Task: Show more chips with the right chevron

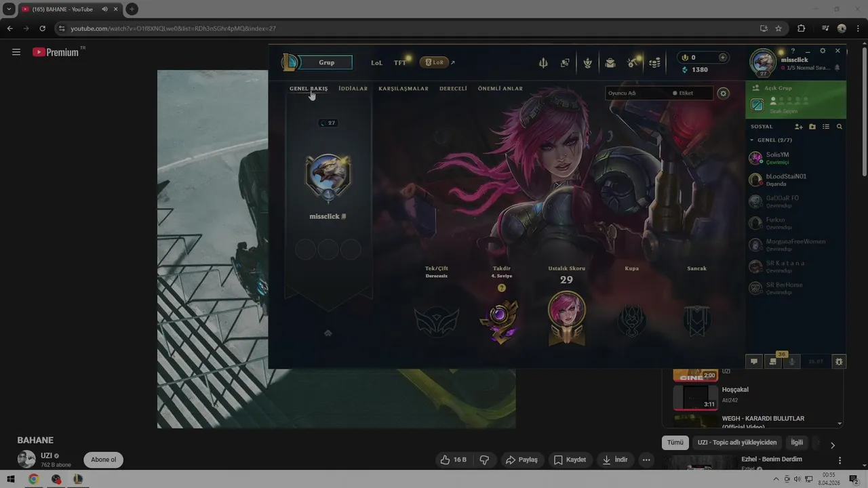Action: pos(833,445)
